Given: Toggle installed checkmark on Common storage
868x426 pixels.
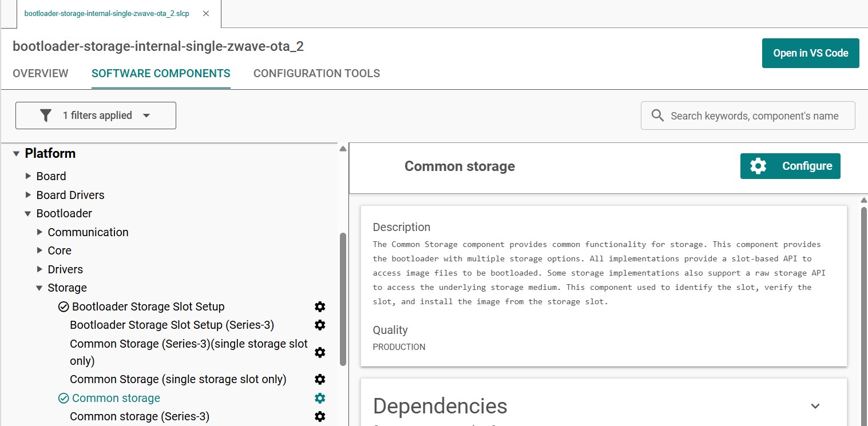Looking at the screenshot, I should pos(64,398).
